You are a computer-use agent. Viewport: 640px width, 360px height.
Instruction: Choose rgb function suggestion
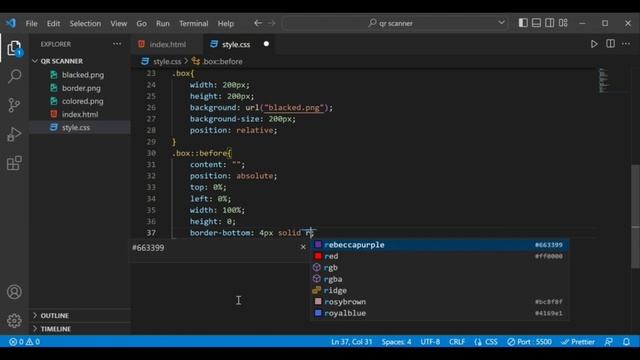[439, 267]
